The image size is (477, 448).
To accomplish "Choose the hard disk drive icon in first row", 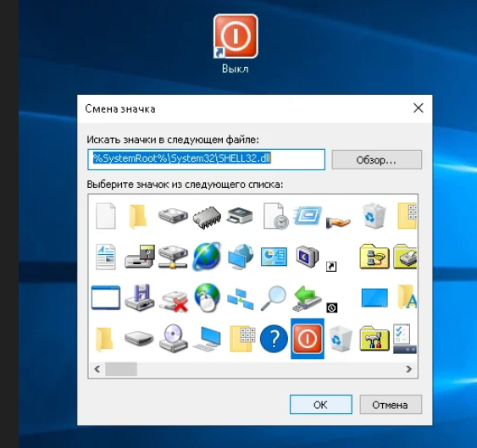I will (x=173, y=216).
